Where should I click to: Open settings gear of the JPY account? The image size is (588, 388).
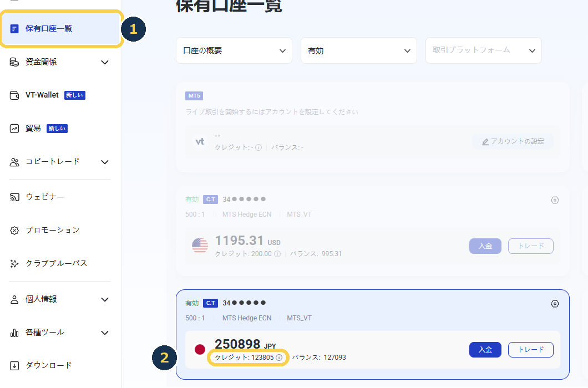pos(555,304)
